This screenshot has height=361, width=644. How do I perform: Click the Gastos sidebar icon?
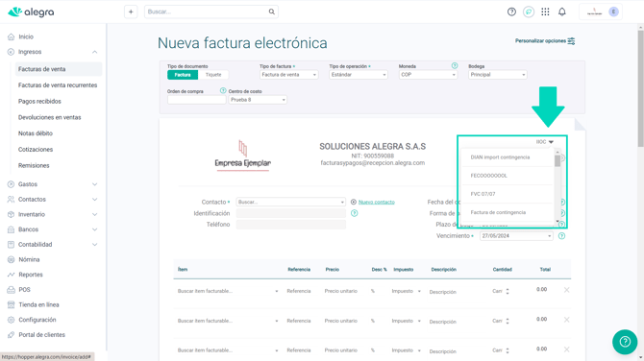point(12,184)
